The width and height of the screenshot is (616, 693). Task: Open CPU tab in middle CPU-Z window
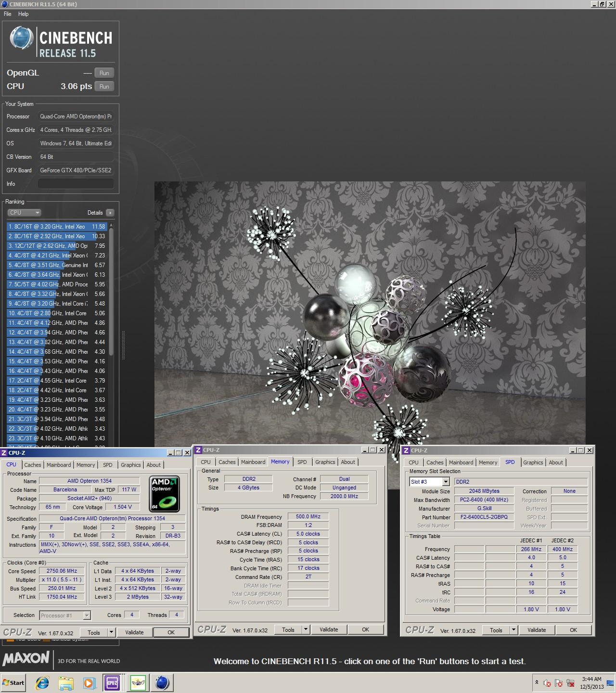coord(206,462)
